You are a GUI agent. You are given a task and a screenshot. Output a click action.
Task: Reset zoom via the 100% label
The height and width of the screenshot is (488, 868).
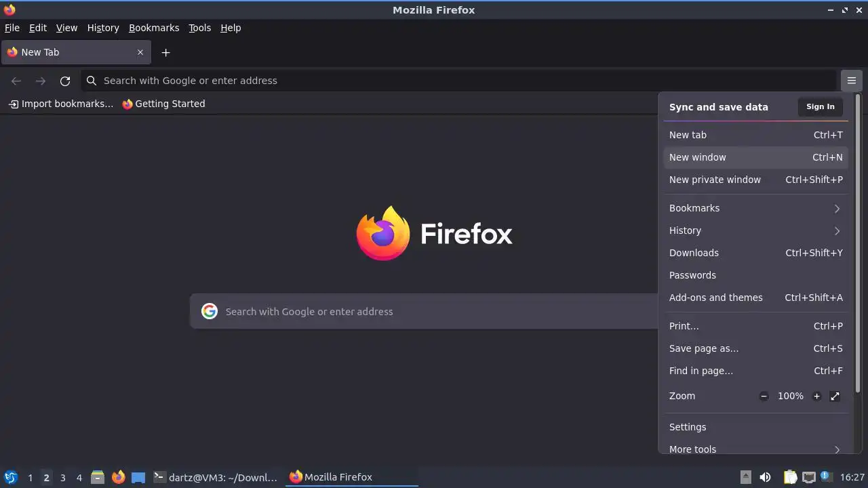click(x=790, y=396)
